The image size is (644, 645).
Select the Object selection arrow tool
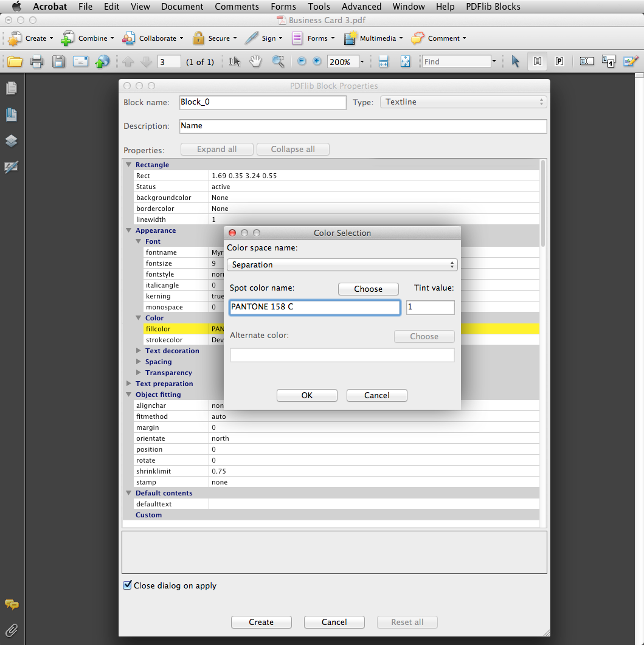click(x=515, y=61)
